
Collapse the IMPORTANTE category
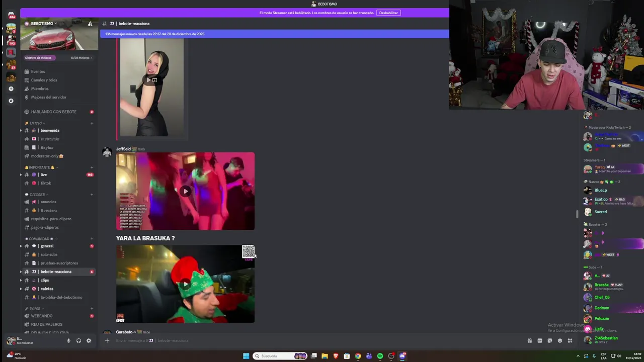point(41,167)
